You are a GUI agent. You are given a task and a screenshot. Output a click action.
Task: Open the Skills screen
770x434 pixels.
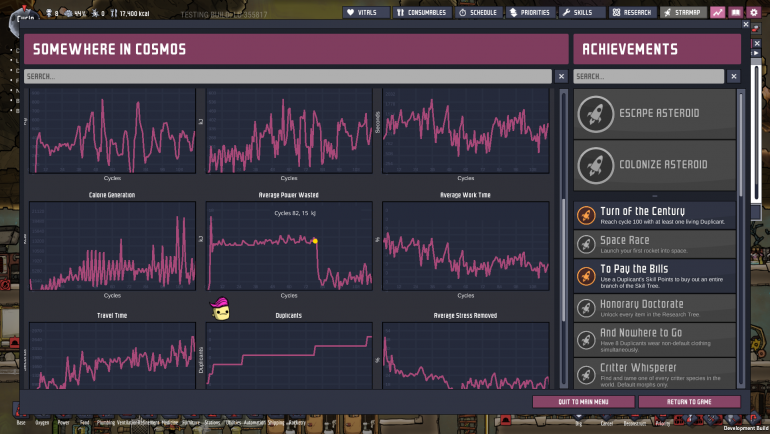point(578,13)
